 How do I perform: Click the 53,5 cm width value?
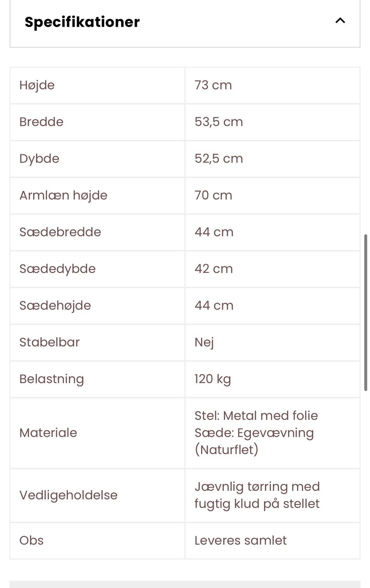point(219,122)
